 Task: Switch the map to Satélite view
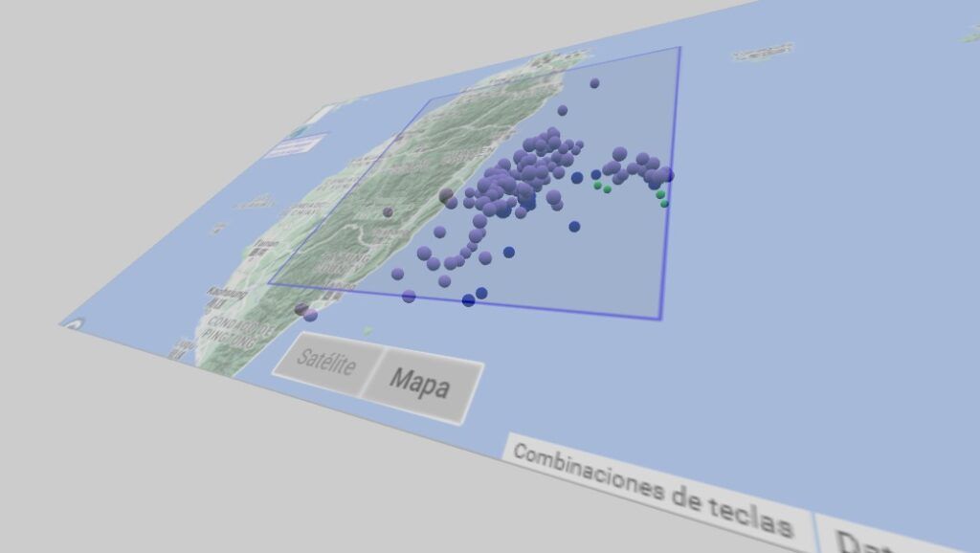326,363
